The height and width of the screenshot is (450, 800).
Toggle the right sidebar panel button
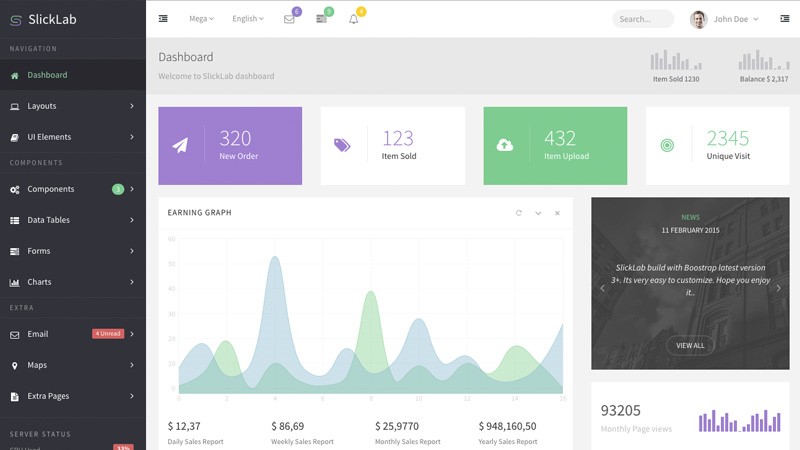tap(784, 19)
